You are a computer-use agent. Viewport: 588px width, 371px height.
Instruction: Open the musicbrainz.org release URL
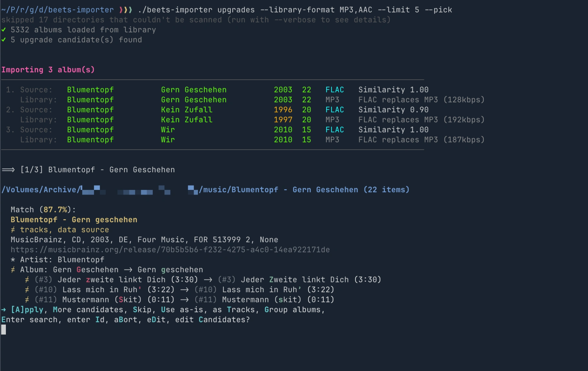pos(170,250)
